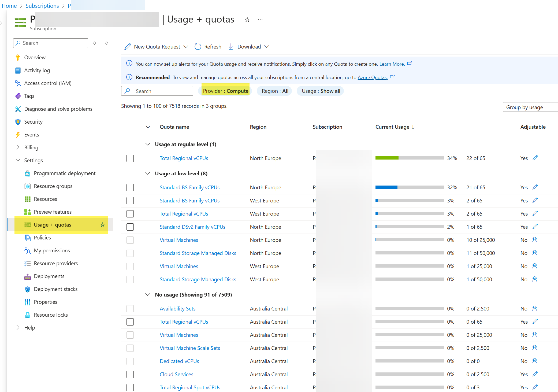Open Access control (IAM) in sidebar
Viewport: 558px width, 392px height.
[x=48, y=83]
